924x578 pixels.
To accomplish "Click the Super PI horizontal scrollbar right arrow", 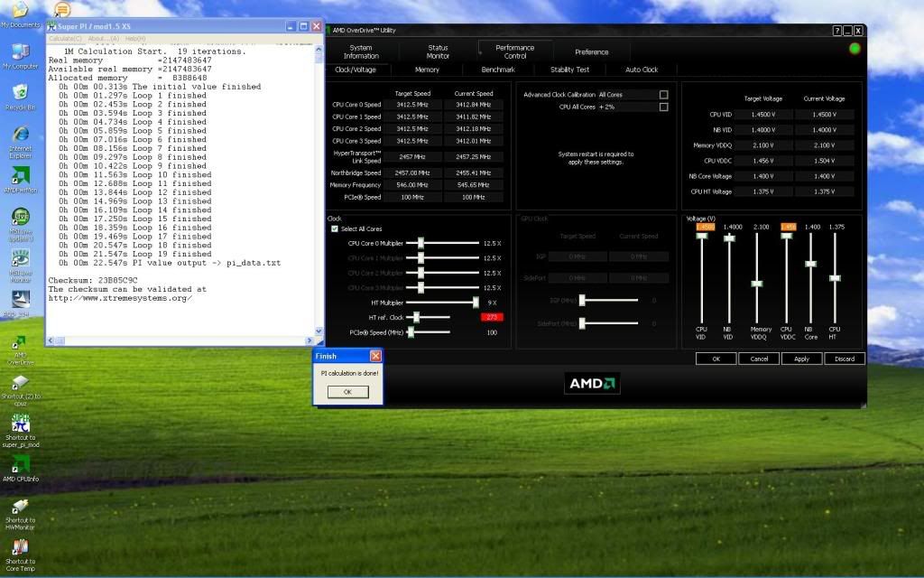I will [309, 340].
